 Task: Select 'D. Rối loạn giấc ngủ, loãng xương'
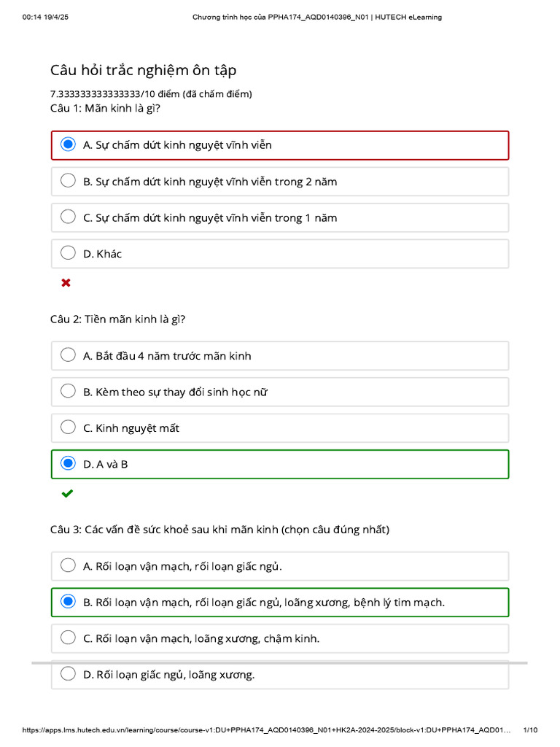(x=280, y=675)
